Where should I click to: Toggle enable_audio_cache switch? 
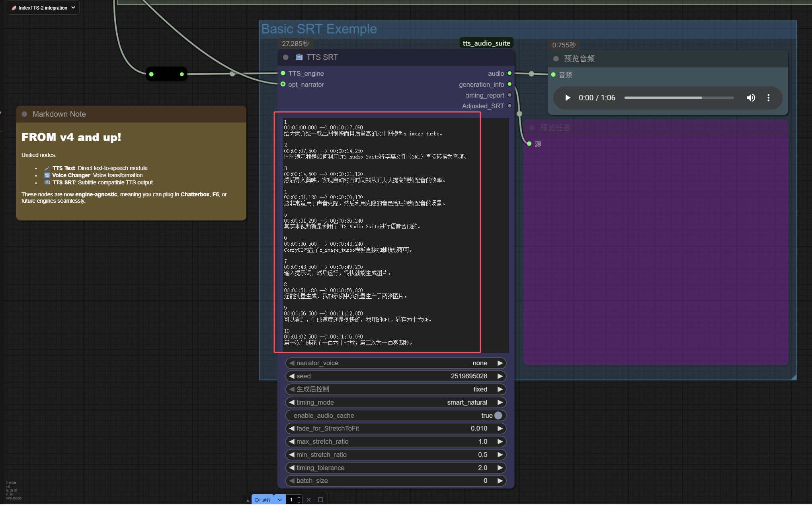click(498, 415)
